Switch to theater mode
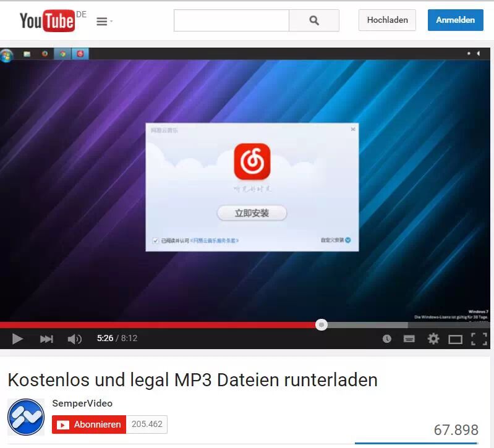 [455, 339]
